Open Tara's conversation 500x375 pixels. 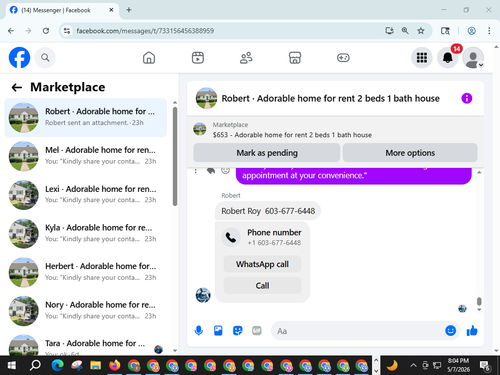tap(86, 345)
